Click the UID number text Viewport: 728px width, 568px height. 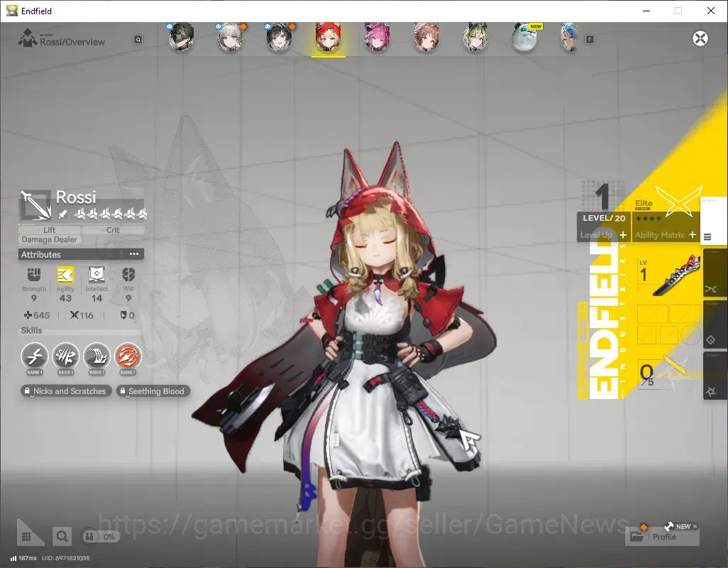pos(65,558)
